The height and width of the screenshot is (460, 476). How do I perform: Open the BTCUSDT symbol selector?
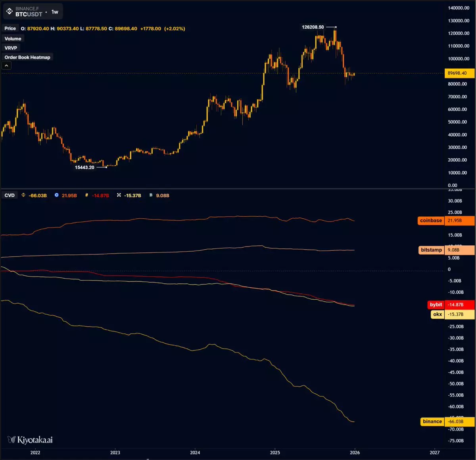(29, 14)
